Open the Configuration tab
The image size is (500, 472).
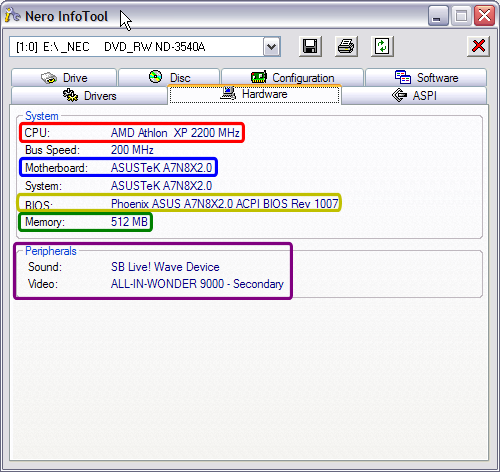292,78
